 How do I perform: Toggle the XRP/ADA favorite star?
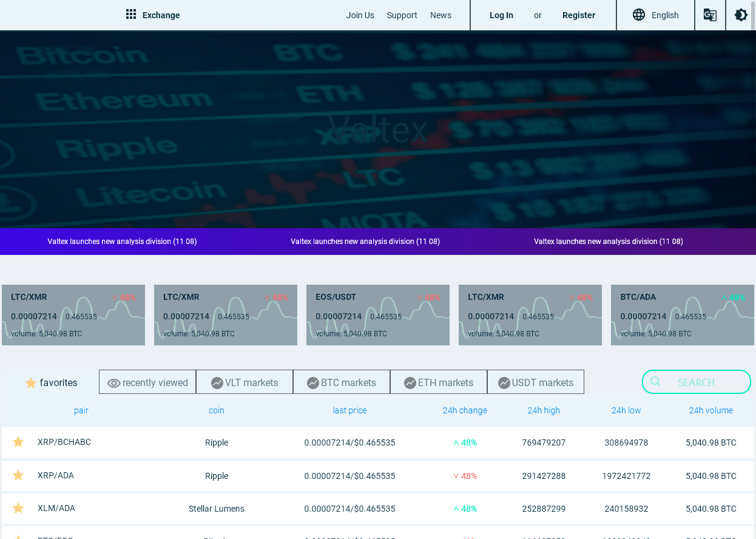pos(18,475)
